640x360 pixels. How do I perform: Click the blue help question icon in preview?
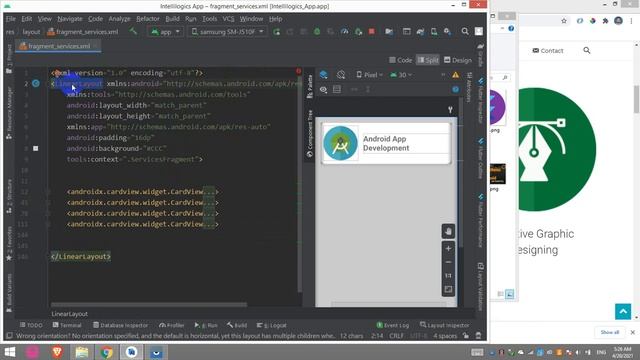[x=456, y=89]
